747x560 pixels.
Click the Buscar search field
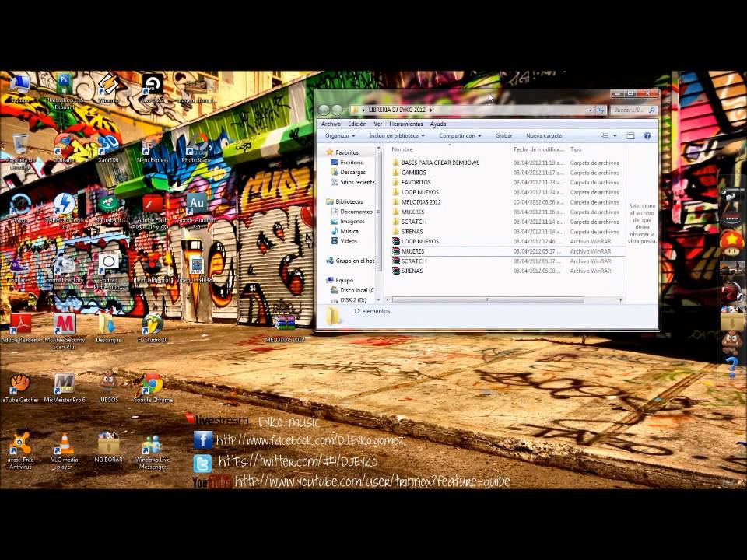(633, 110)
